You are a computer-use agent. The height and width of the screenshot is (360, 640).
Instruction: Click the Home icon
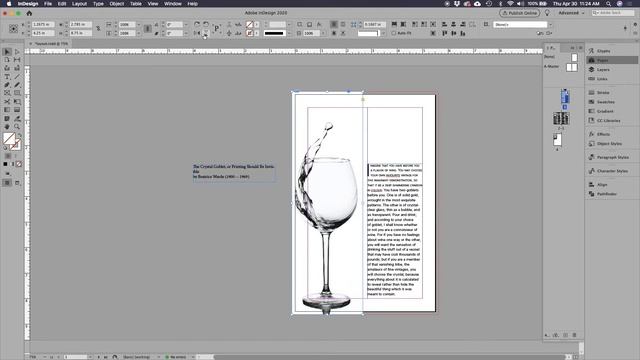pyautogui.click(x=29, y=13)
